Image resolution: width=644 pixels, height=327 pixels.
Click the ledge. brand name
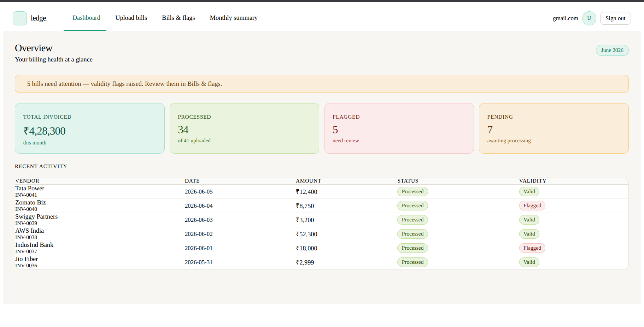39,18
